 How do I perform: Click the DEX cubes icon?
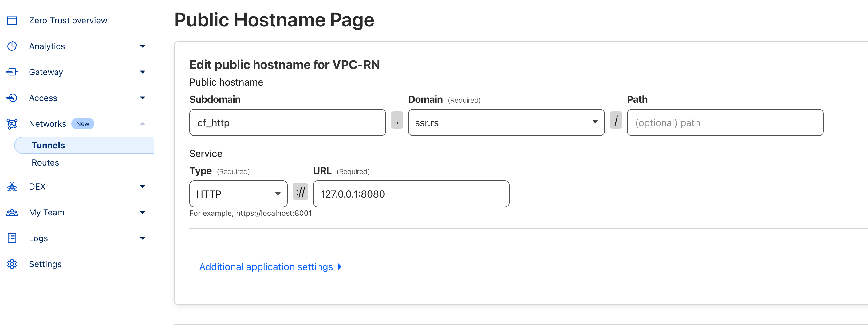click(12, 186)
